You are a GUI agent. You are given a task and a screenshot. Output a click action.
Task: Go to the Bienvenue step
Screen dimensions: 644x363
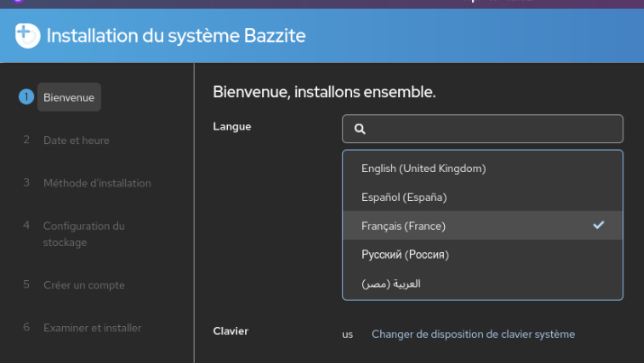[x=68, y=96]
